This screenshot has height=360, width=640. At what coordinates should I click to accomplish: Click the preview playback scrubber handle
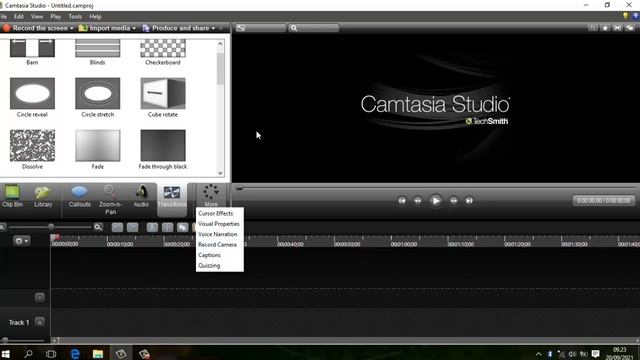point(240,188)
